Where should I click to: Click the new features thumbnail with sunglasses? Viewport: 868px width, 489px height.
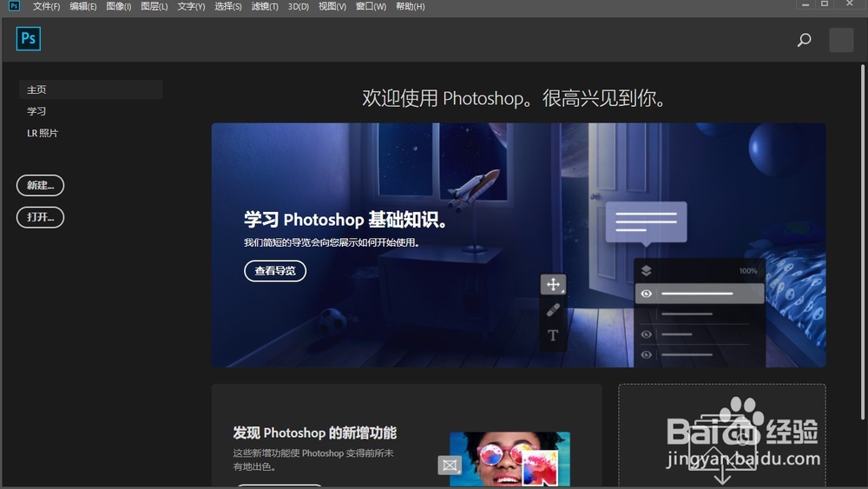click(510, 459)
